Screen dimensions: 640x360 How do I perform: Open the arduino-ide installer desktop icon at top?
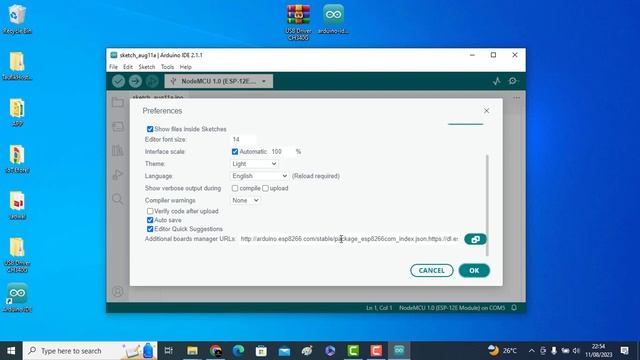point(333,19)
